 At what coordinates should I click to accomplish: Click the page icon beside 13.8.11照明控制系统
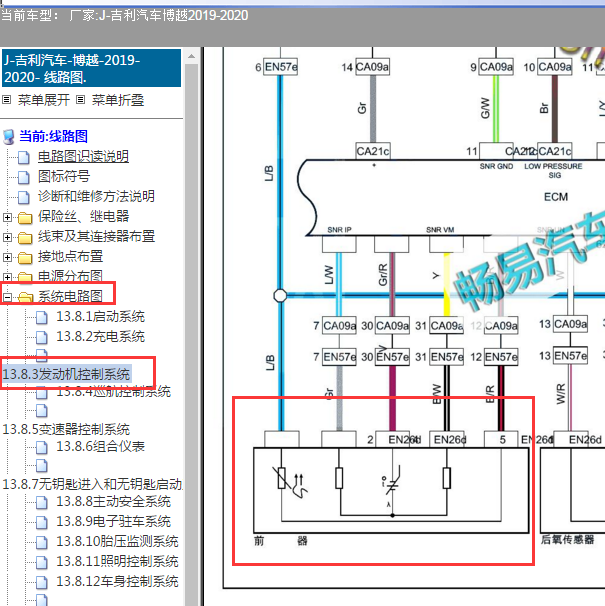point(42,563)
